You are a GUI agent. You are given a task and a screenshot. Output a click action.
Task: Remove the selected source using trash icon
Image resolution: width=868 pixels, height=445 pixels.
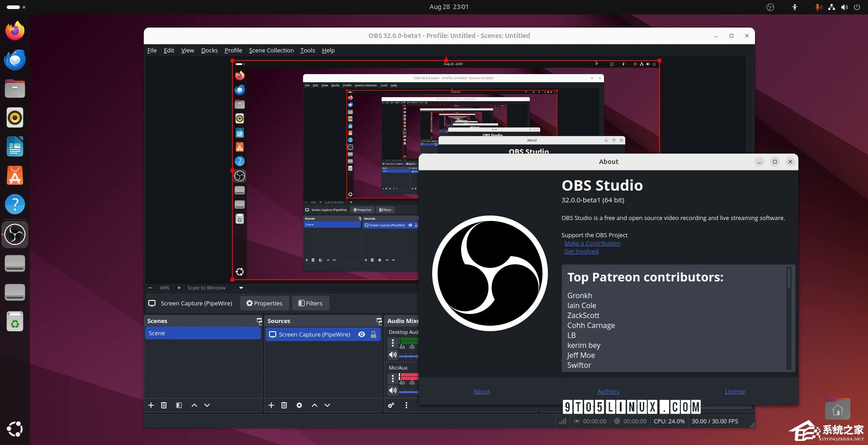tap(284, 405)
